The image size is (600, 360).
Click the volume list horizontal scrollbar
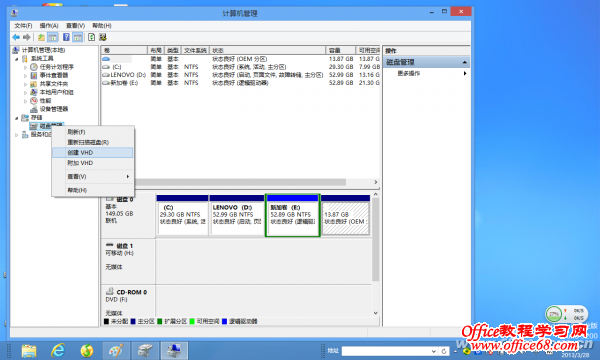241,182
